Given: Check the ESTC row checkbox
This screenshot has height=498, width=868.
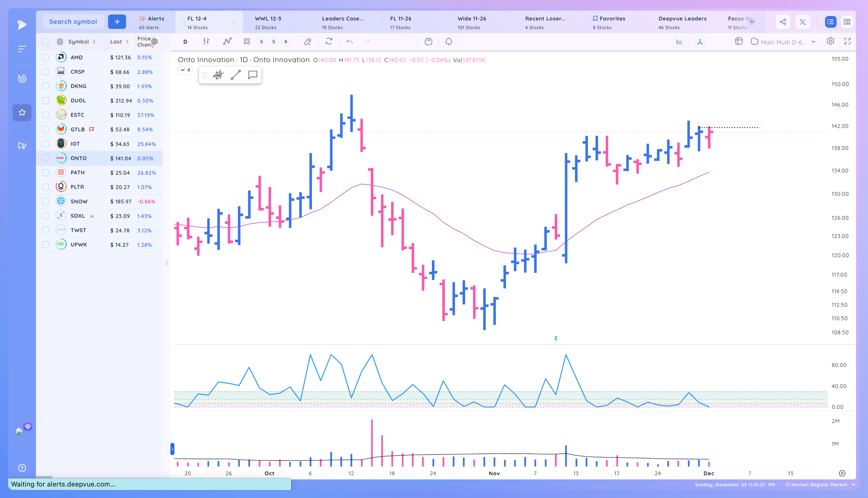Looking at the screenshot, I should (x=46, y=115).
